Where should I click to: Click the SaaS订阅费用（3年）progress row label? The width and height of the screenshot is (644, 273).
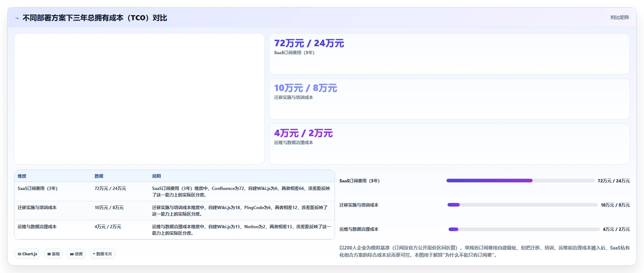[360, 181]
